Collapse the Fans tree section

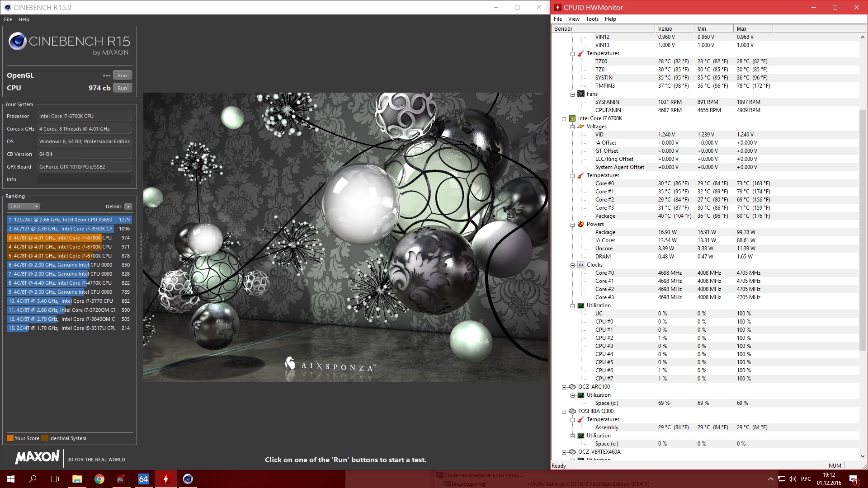(x=573, y=94)
